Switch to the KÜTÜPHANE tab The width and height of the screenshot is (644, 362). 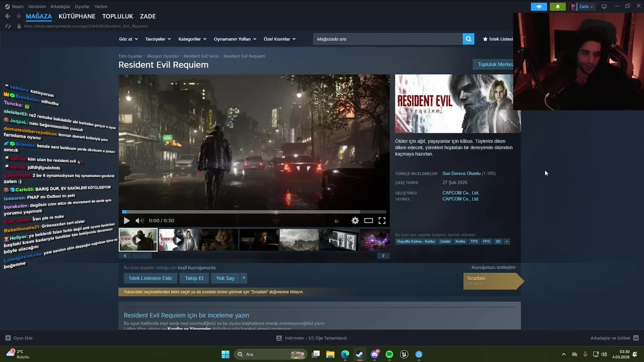(x=77, y=16)
